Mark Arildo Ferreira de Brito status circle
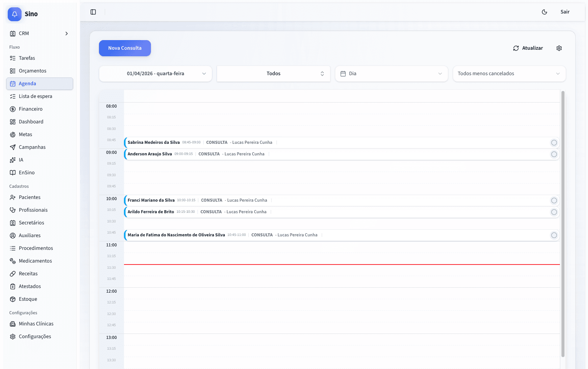This screenshot has height=369, width=588. [x=554, y=212]
